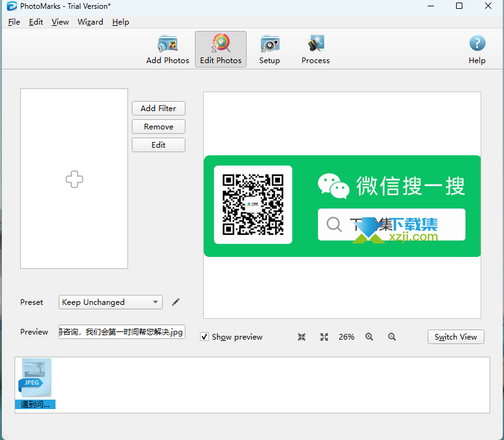
Task: Close the PhotoMarks window
Action: tap(488, 6)
